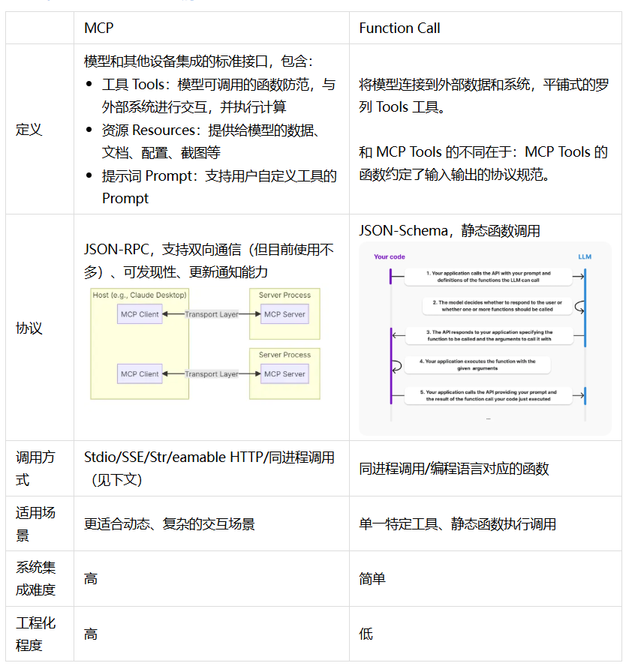Click the lower Transport Layer label
The height and width of the screenshot is (672, 626).
coord(212,373)
